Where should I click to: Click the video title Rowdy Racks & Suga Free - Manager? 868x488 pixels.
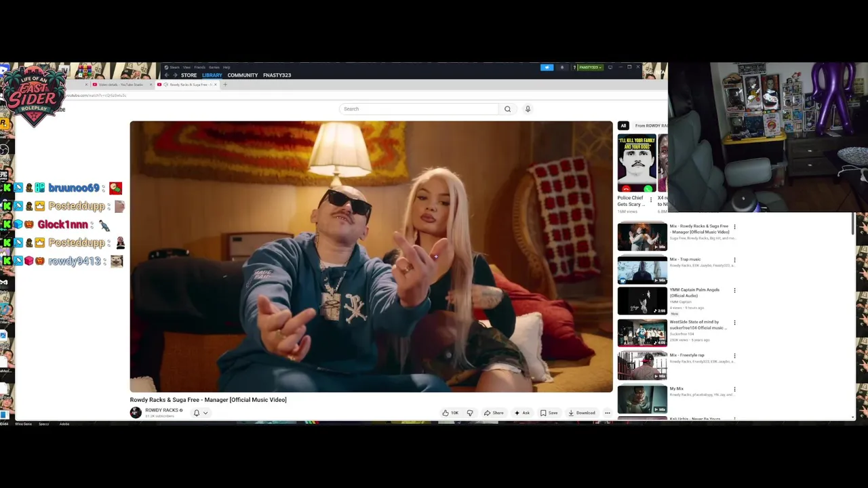[x=208, y=400]
